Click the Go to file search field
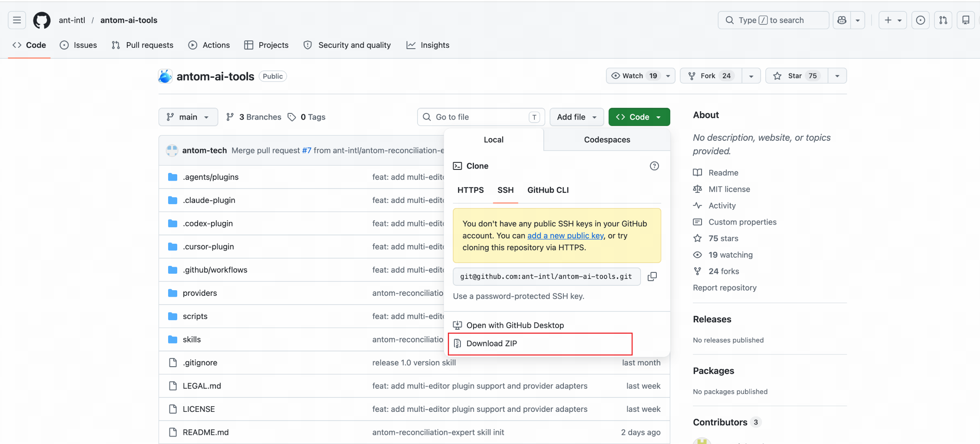This screenshot has height=444, width=980. click(x=481, y=117)
